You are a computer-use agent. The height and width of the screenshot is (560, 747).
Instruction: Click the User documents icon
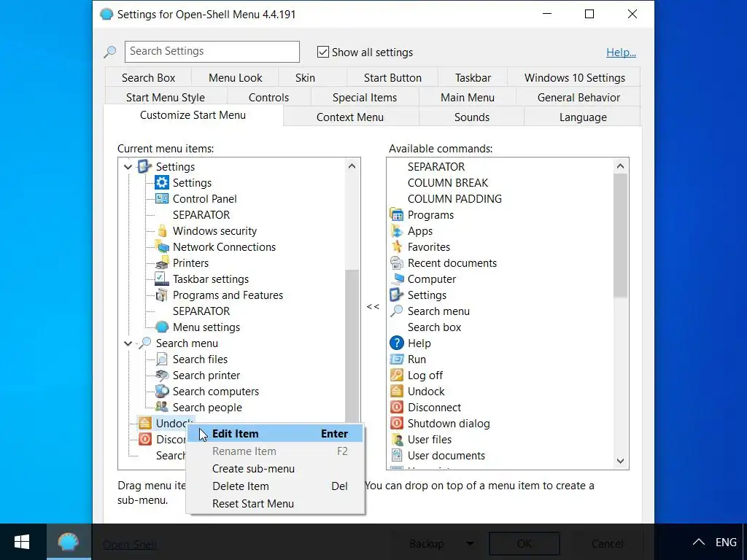[x=396, y=455]
